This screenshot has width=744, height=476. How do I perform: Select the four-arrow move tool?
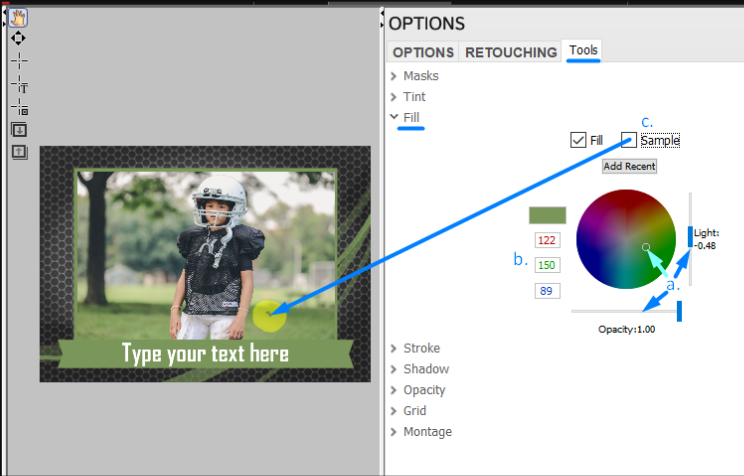pos(19,38)
